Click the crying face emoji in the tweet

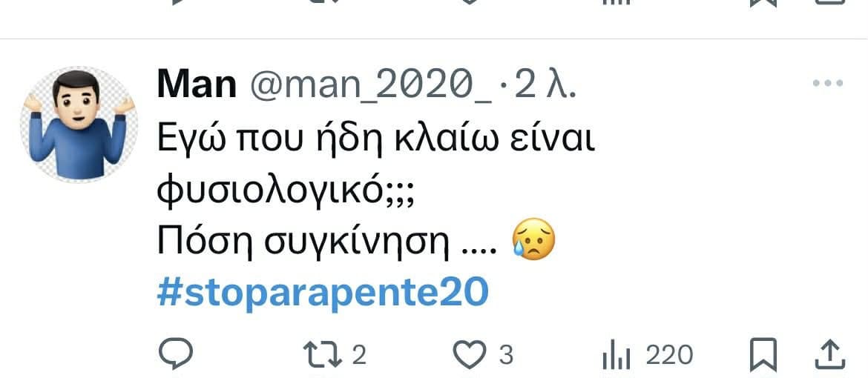coord(533,239)
